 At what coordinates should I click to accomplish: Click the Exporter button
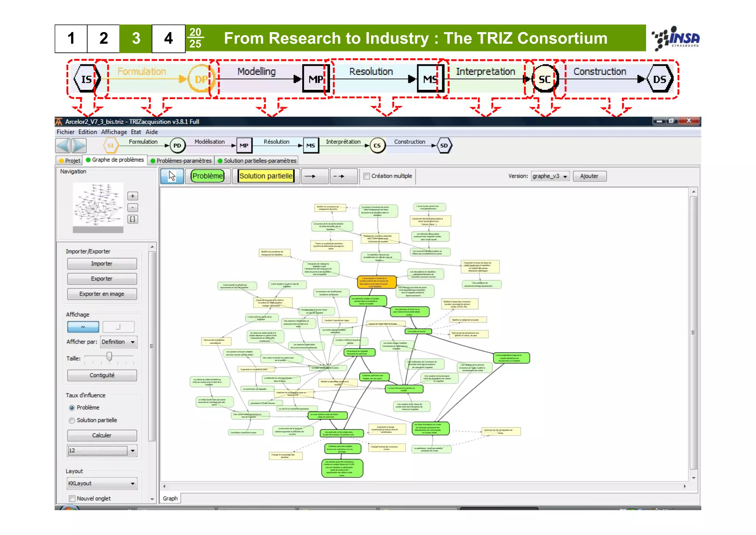click(102, 279)
